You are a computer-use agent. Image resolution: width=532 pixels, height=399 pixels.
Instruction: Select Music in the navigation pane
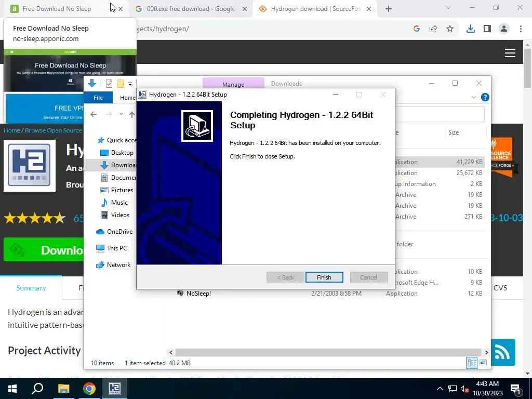[115, 203]
